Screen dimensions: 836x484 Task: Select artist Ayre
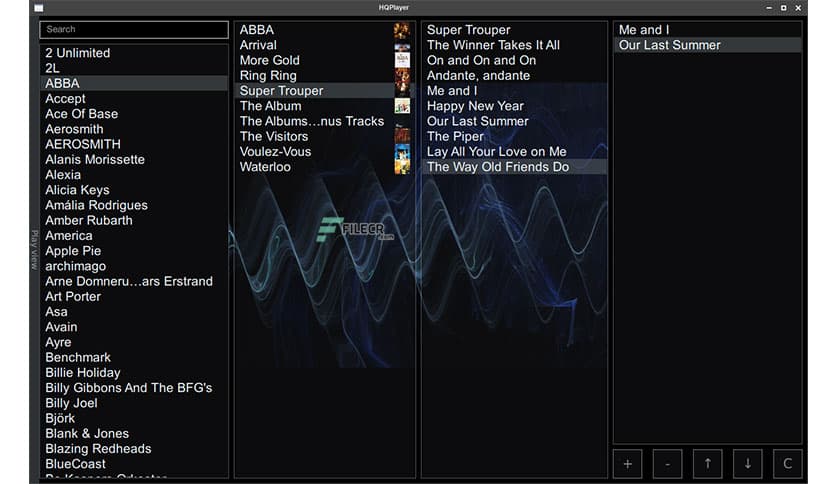(134, 342)
